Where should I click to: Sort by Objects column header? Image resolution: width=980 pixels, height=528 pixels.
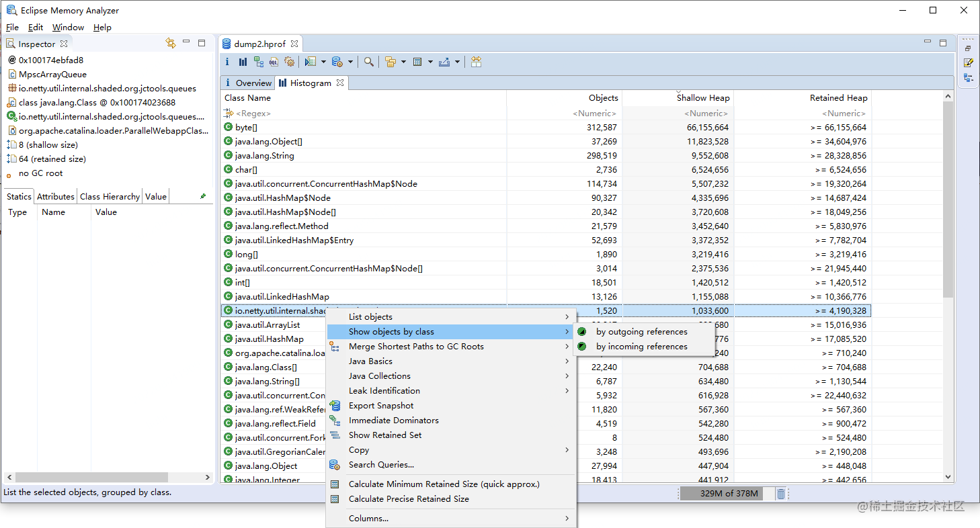tap(565, 98)
